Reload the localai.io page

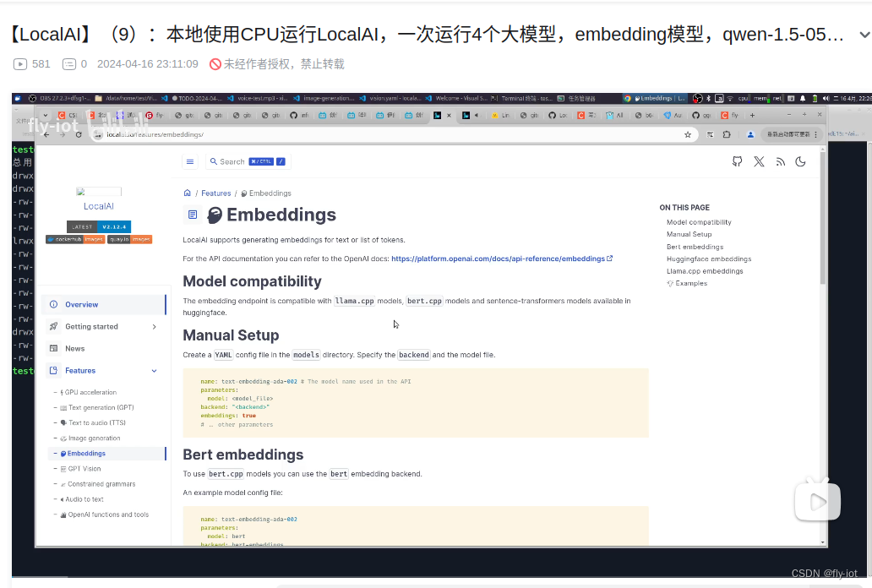79,134
